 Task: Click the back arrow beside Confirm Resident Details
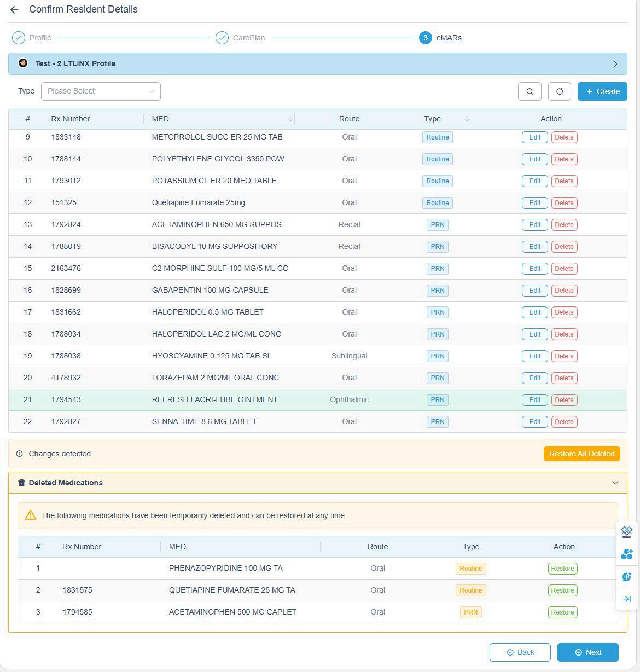pos(14,10)
